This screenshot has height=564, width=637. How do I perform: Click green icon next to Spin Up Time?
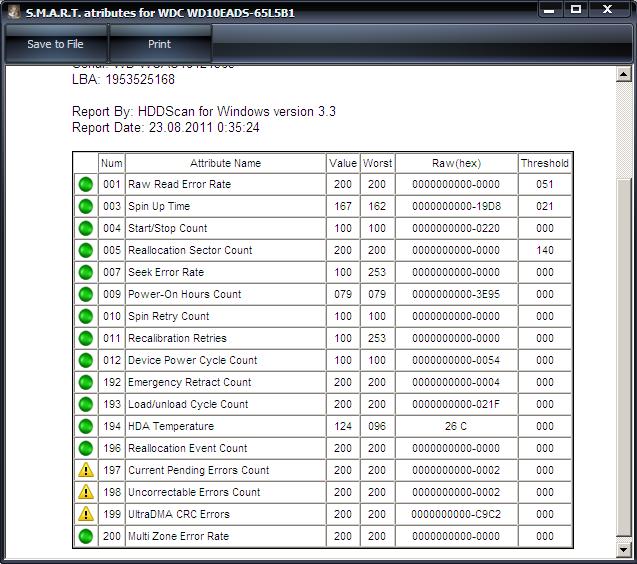click(85, 206)
